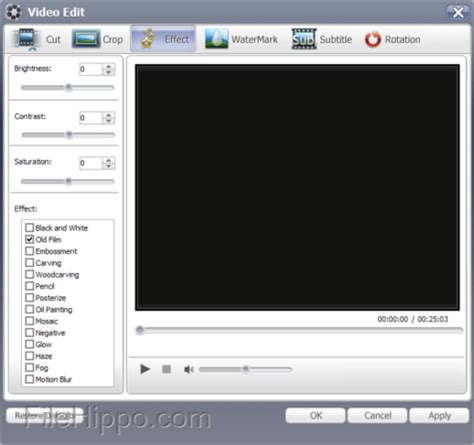This screenshot has height=445, width=474.
Task: Decrease Contrast with the down arrow
Action: 109,121
